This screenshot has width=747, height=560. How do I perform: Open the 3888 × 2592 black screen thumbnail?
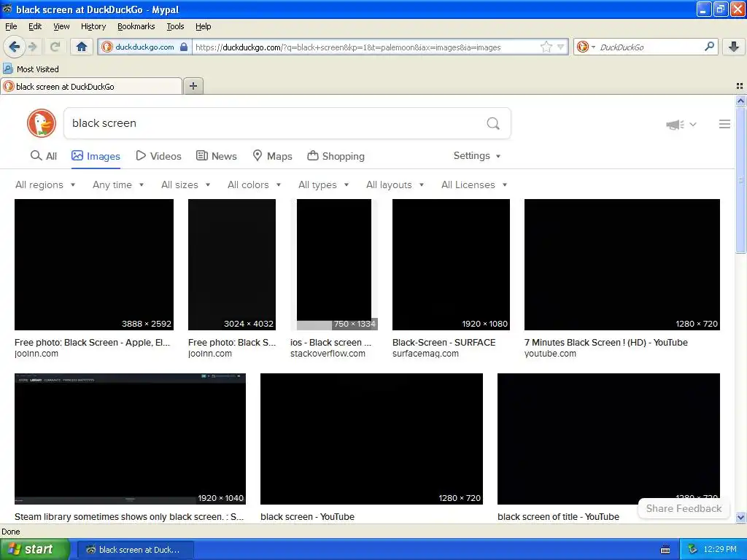(x=94, y=264)
